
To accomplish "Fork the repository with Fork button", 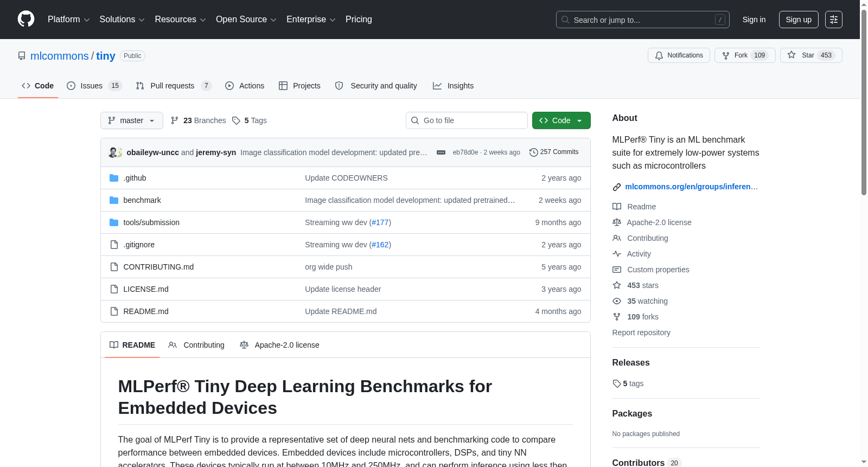I will pyautogui.click(x=745, y=55).
